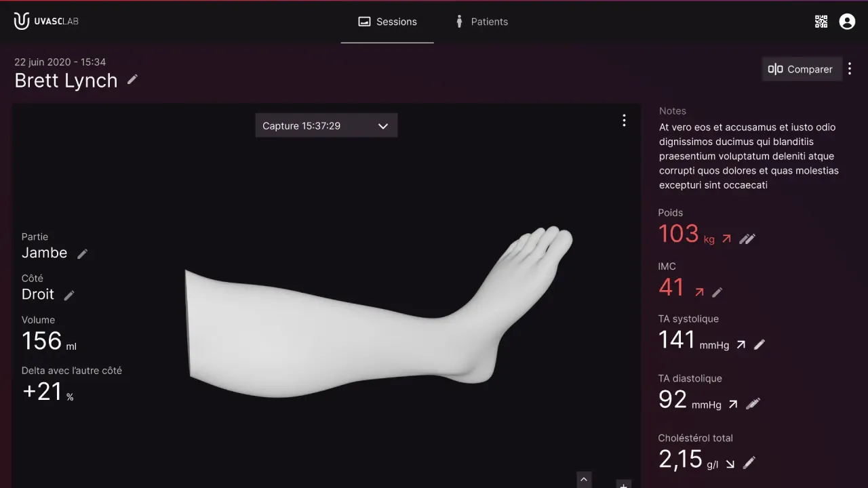Edit the TA systolique value
868x488 pixels.
pos(759,345)
